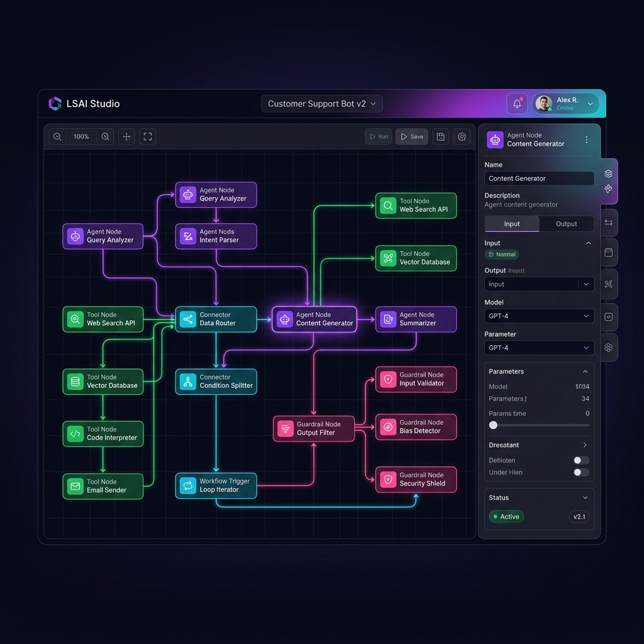Click the 100% zoom level value
The width and height of the screenshot is (644, 644).
point(81,136)
